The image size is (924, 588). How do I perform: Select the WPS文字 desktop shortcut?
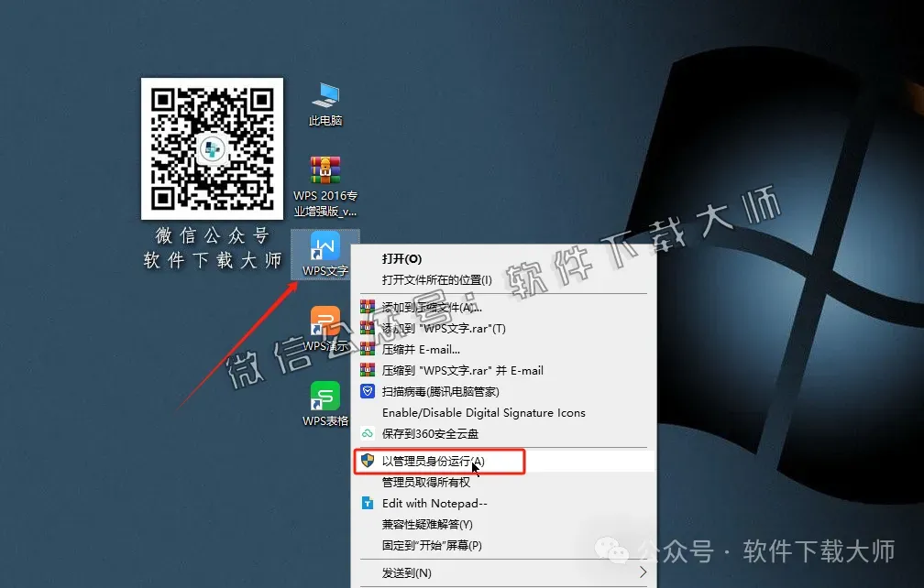pos(325,255)
